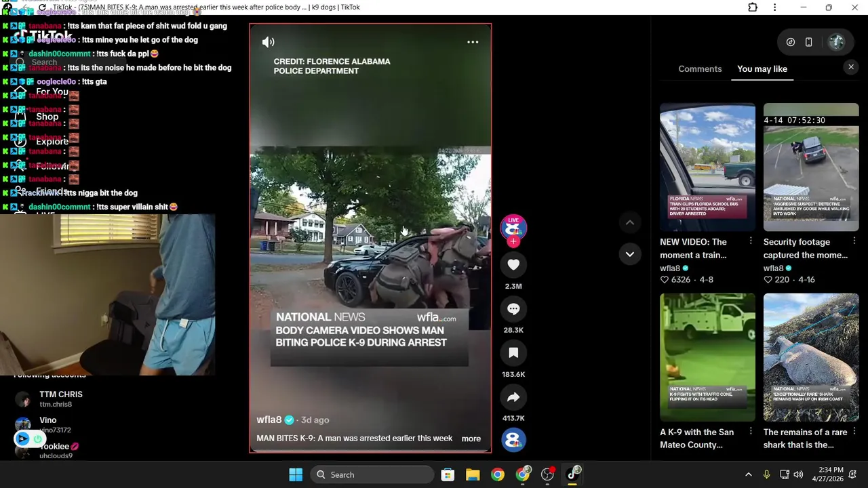Viewport: 868px width, 488px height.
Task: Open options for 'A K-9 with the San' card
Action: point(751,431)
